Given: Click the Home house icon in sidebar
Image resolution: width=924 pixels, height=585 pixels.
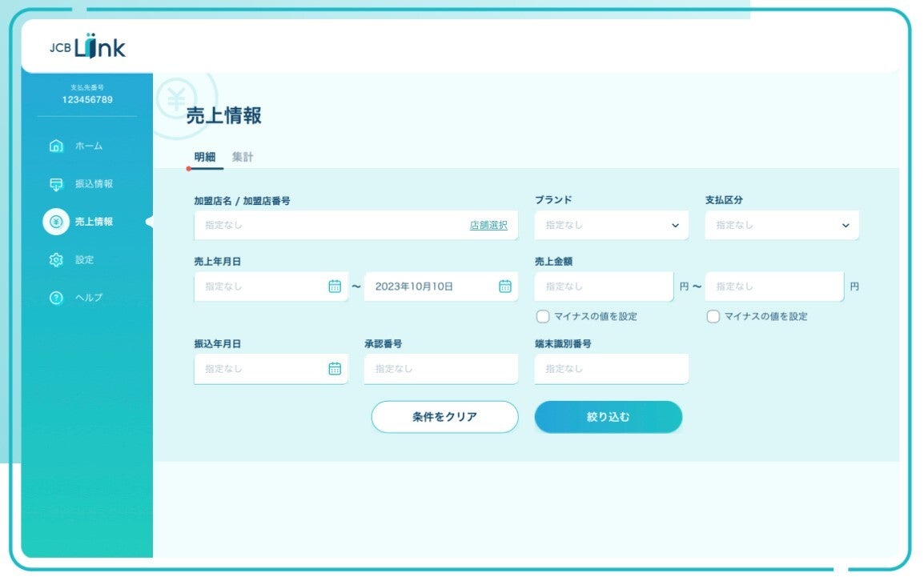Looking at the screenshot, I should click(x=56, y=146).
